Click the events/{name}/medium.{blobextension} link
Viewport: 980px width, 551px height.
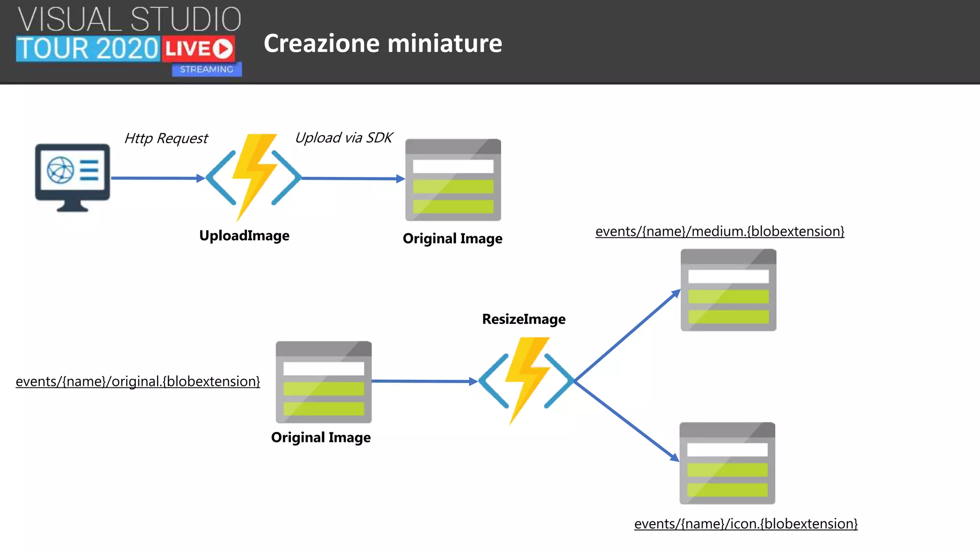point(719,231)
